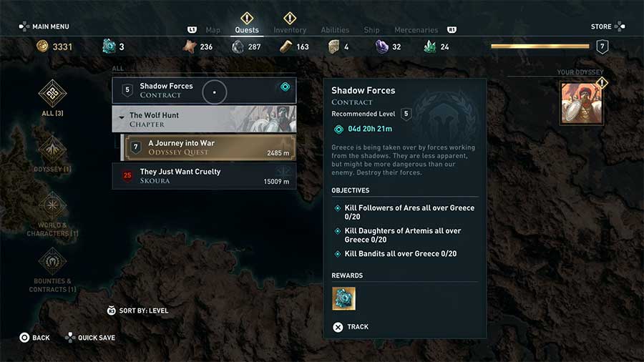This screenshot has height=362, width=644.
Task: Click the experience level progress bar
Action: coord(540,47)
